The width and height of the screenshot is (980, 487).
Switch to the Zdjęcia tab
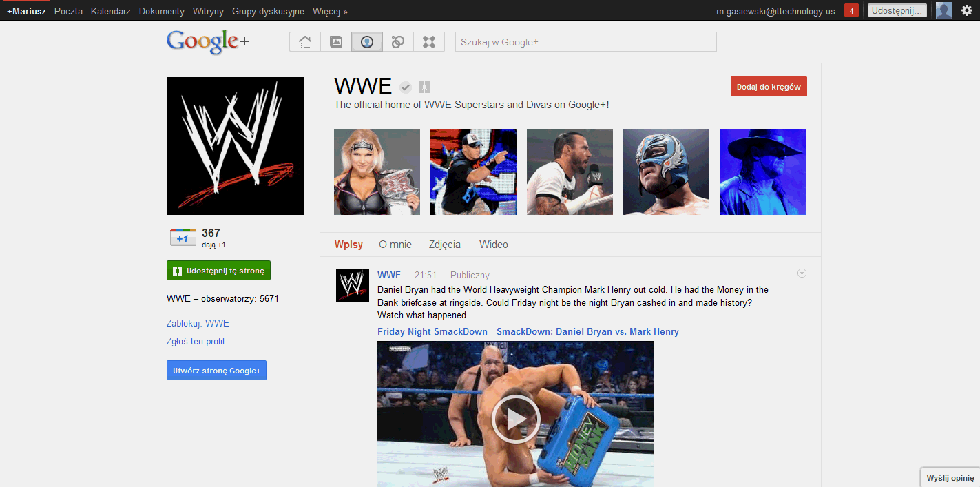click(445, 245)
